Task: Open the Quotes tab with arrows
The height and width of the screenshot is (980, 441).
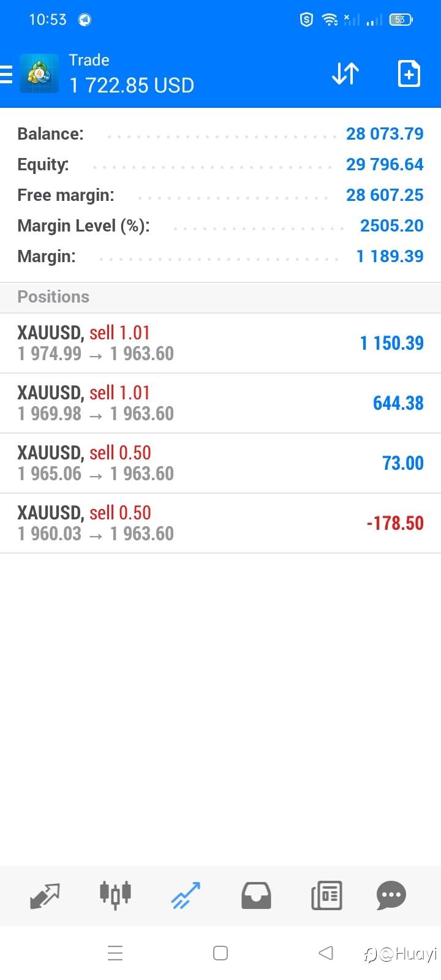Action: (45, 895)
